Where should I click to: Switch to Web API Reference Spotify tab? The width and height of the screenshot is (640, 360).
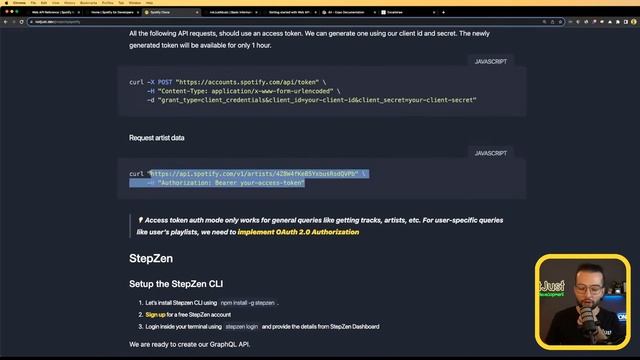point(52,12)
